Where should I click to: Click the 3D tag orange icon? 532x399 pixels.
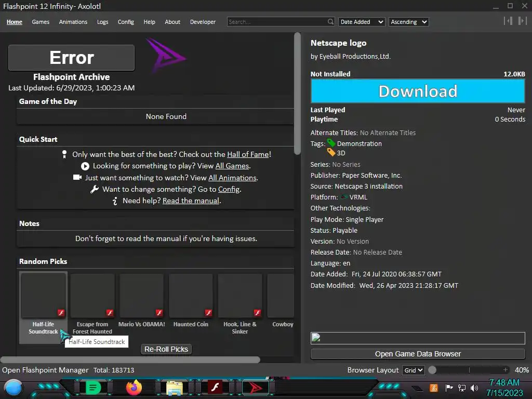point(331,152)
